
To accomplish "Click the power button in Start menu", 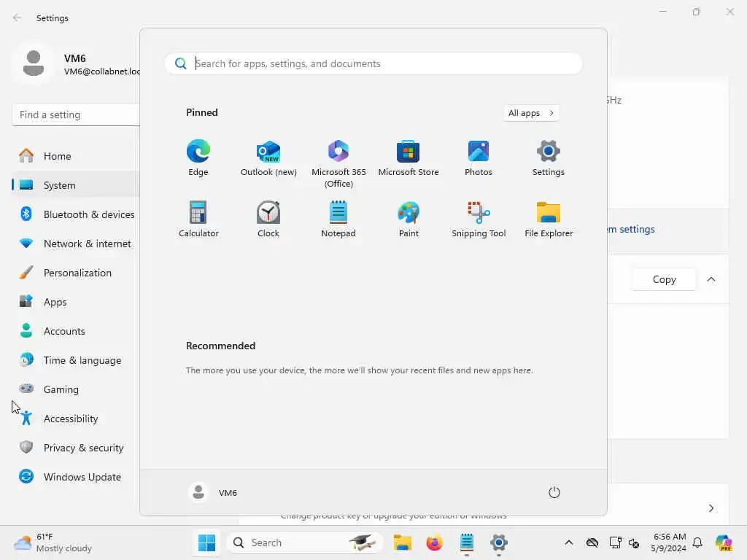I will pyautogui.click(x=554, y=492).
